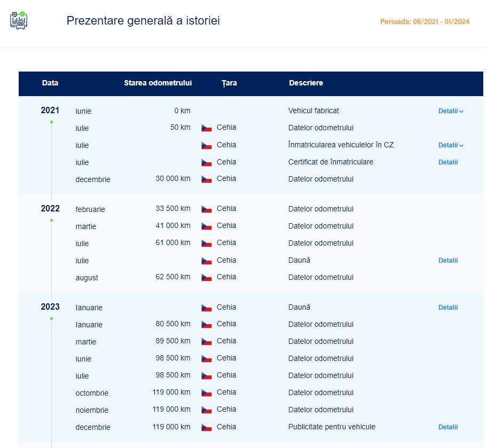Image resolution: width=487 pixels, height=448 pixels.
Task: Click the august month label
Action: pyautogui.click(x=87, y=278)
